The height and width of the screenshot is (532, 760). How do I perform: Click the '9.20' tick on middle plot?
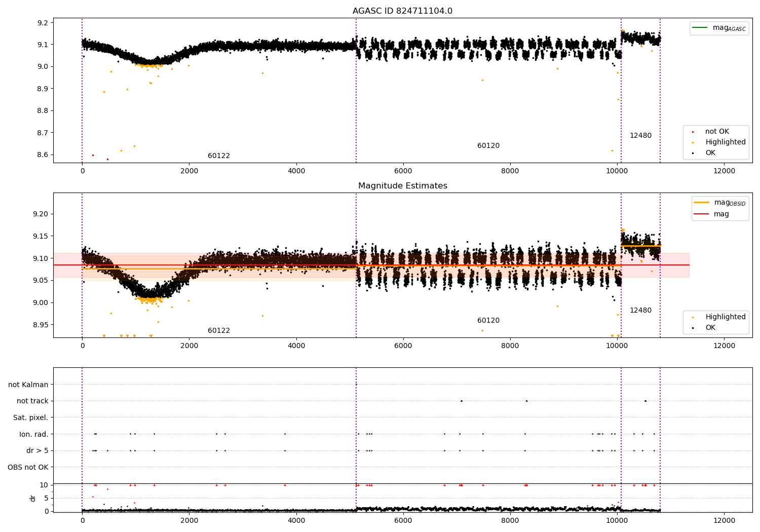point(40,214)
